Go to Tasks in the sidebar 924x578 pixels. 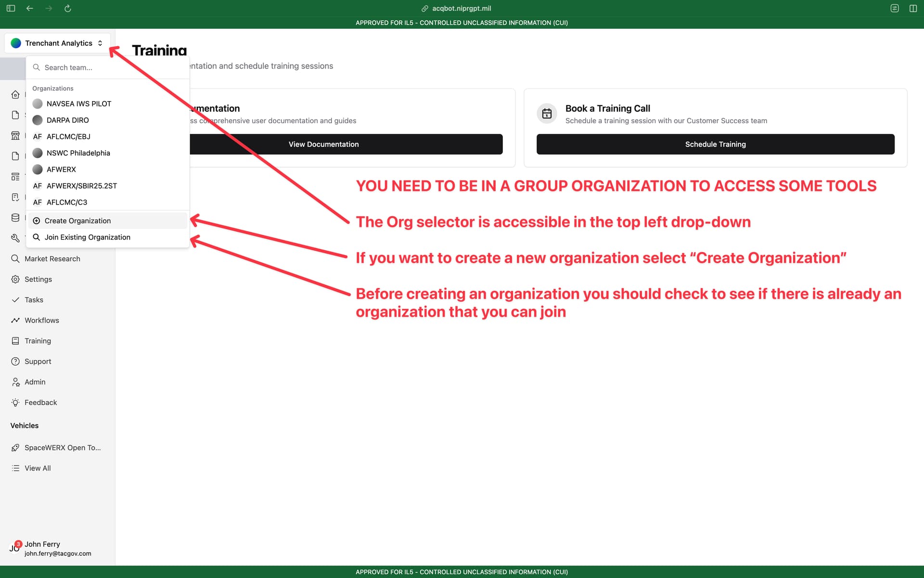[x=34, y=300]
